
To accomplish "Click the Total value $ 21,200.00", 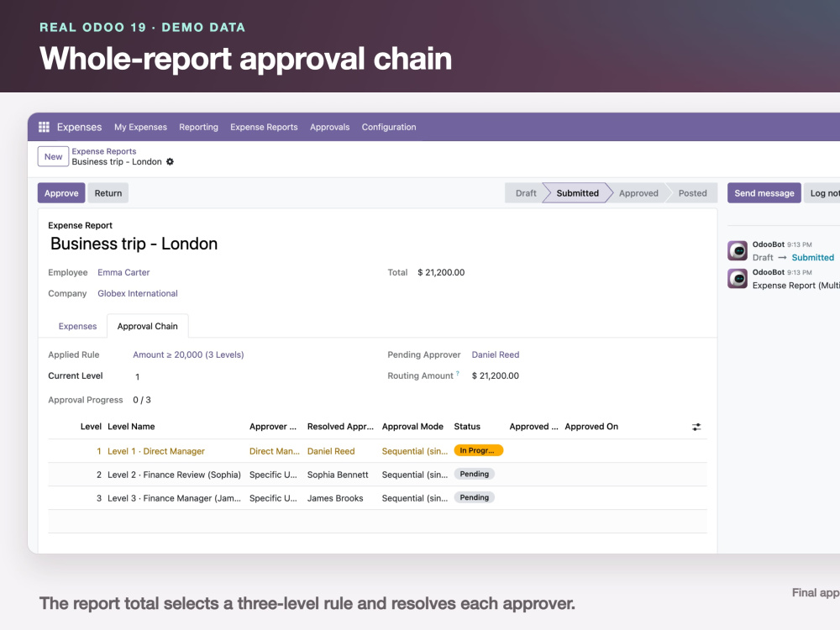I will 441,272.
